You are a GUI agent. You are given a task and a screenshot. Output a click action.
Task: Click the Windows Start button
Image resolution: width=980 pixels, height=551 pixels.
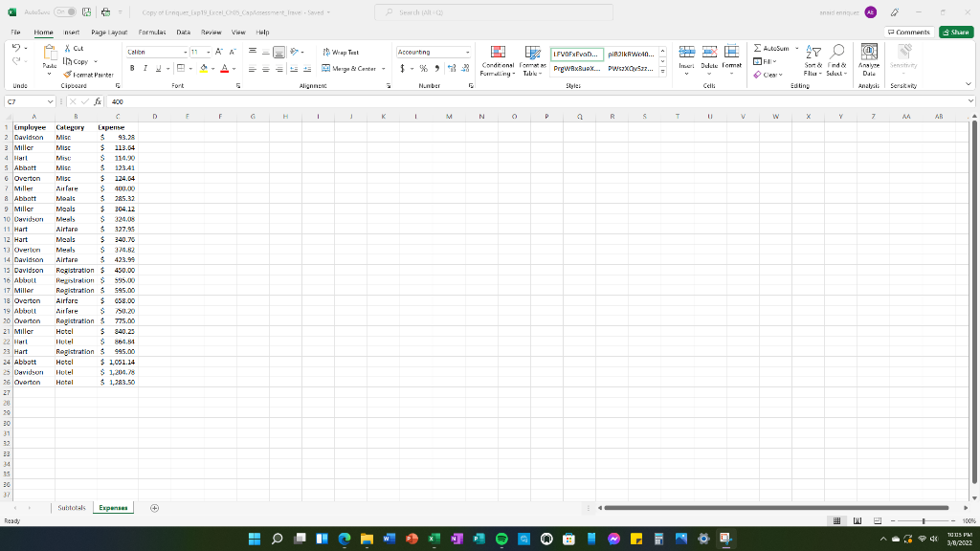[255, 539]
